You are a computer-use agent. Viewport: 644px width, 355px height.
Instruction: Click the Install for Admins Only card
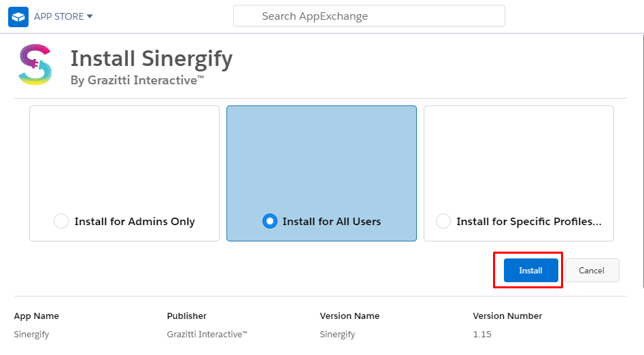124,173
